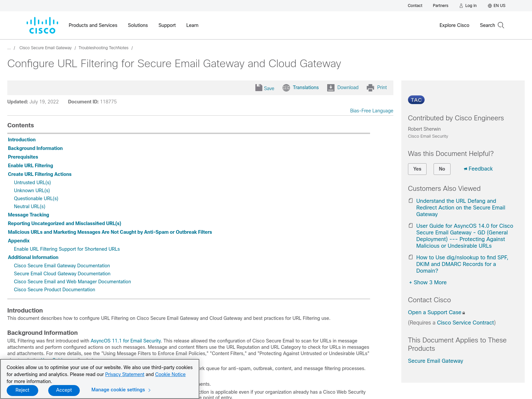Viewport: 532px width, 399px height.
Task: Open Cisco Secure Product Documentation link
Action: click(55, 290)
